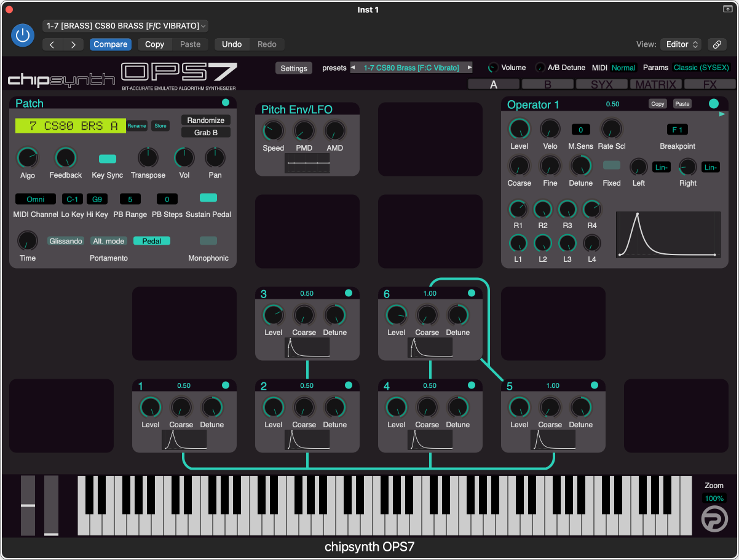739x560 pixels.
Task: Click the Rate Scl knob
Action: pyautogui.click(x=611, y=129)
